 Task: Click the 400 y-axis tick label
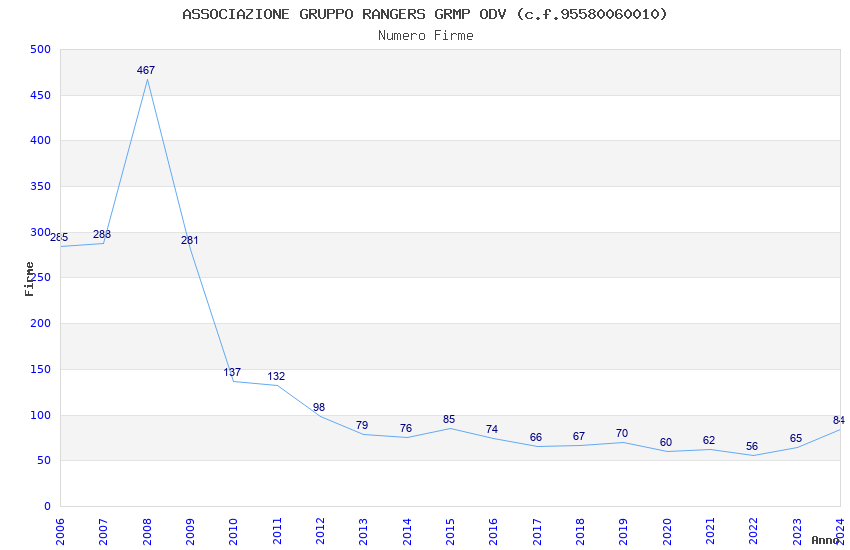tap(41, 140)
